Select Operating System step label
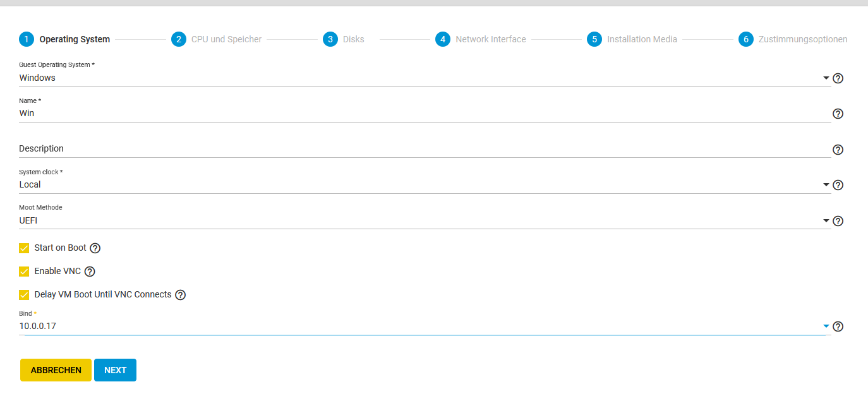The image size is (868, 413). tap(75, 39)
